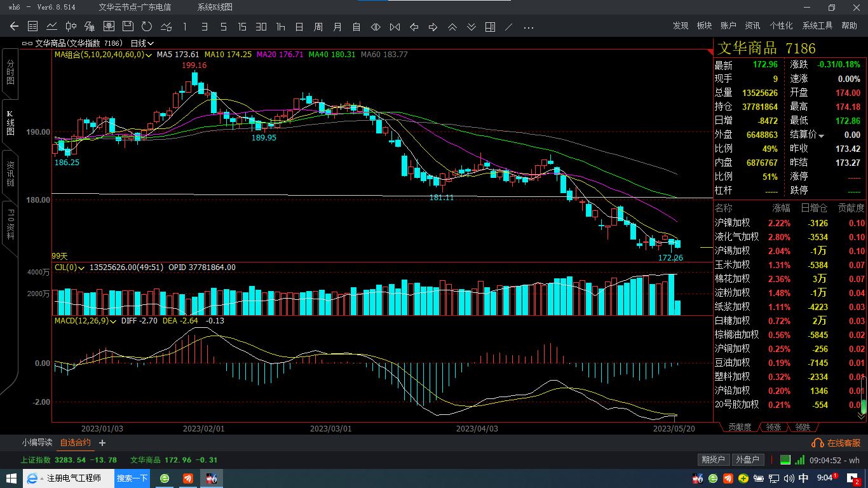Open the split-window layout icon
The width and height of the screenshot is (868, 488).
490,27
